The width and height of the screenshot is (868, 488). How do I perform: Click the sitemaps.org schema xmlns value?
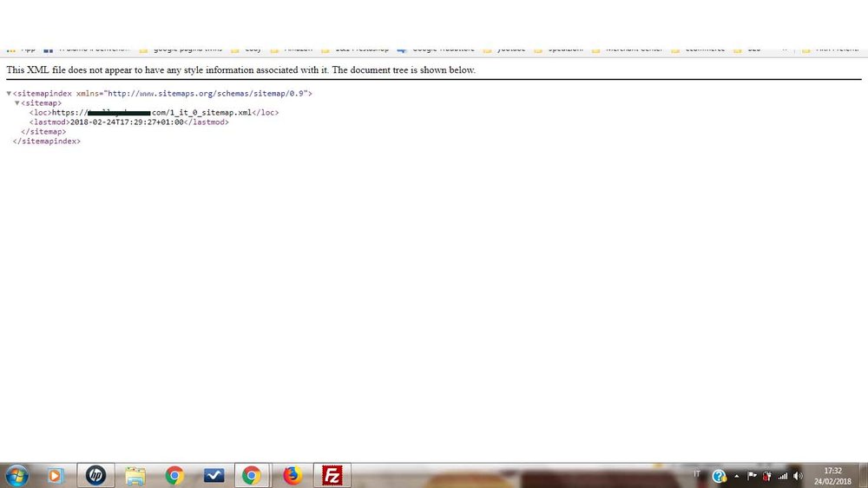(x=206, y=94)
